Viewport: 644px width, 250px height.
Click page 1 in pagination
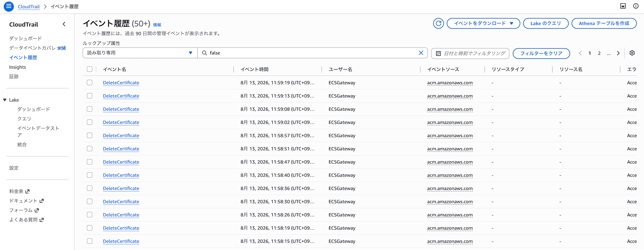pos(590,53)
